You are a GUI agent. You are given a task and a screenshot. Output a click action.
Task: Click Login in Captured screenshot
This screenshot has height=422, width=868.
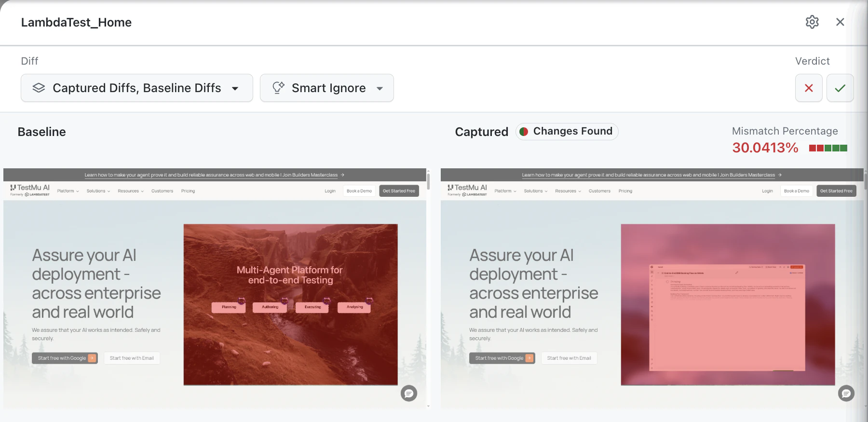click(767, 191)
